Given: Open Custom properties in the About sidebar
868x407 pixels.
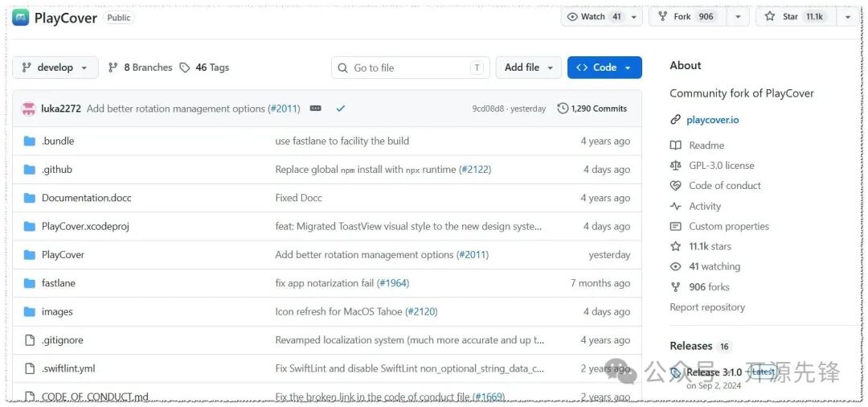Looking at the screenshot, I should pos(728,226).
